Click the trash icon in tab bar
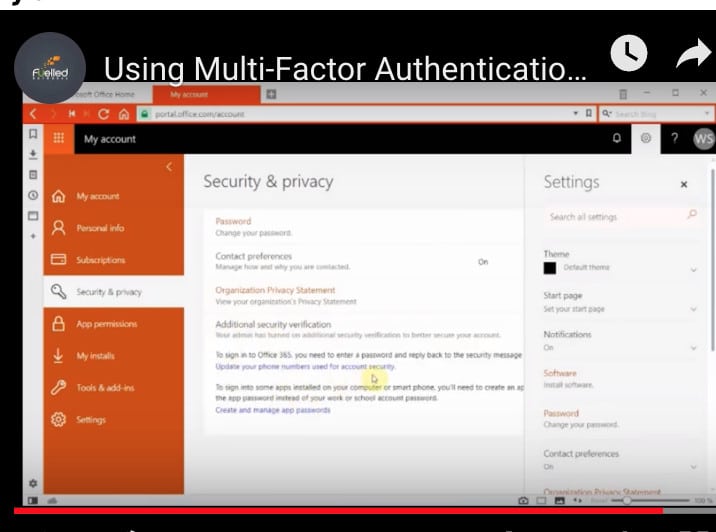Viewport: 716px width, 532px height. 623,94
